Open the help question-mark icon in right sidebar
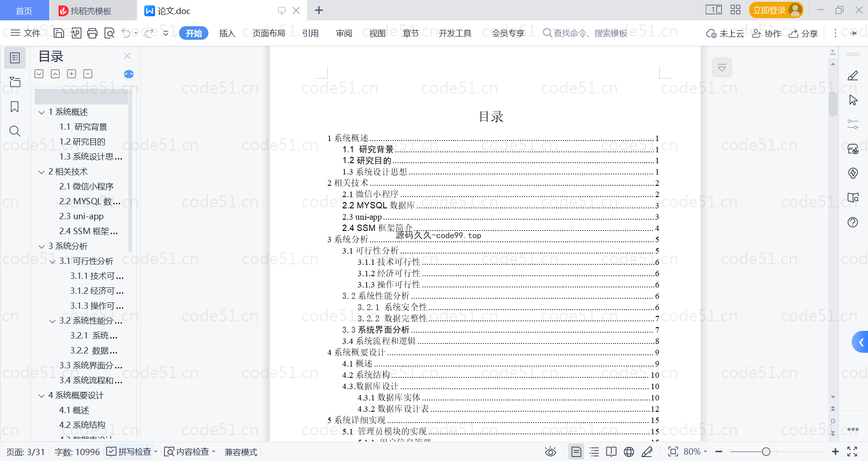The height and width of the screenshot is (461, 868). coord(853,222)
